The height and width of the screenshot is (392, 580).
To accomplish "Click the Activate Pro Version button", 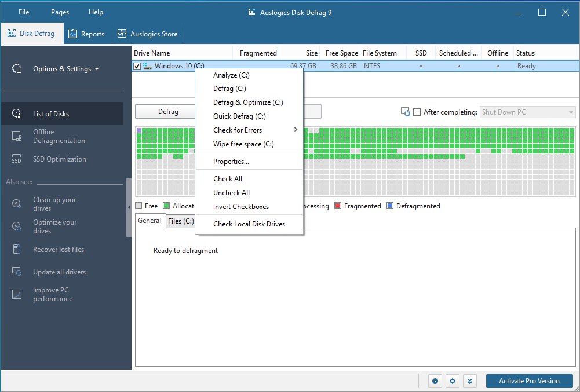I will click(x=529, y=381).
